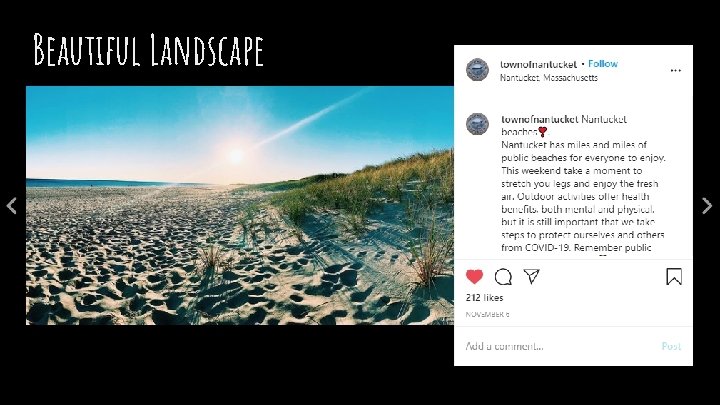
Task: Save post with the bookmark icon
Action: [674, 277]
